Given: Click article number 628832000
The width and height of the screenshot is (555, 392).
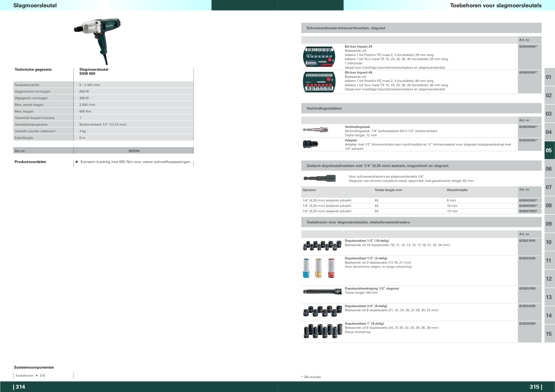Looking at the screenshot, I should (x=527, y=288).
